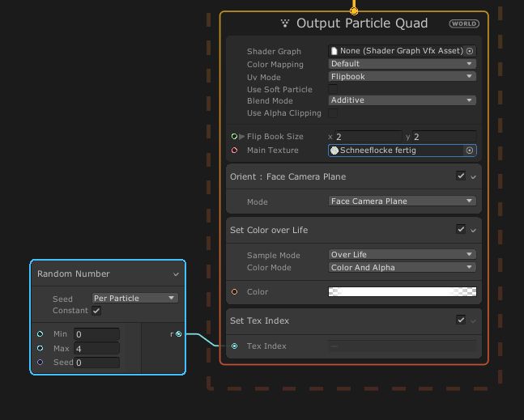Open the Main Texture object picker
Screen dimensions: 524x420
469,151
